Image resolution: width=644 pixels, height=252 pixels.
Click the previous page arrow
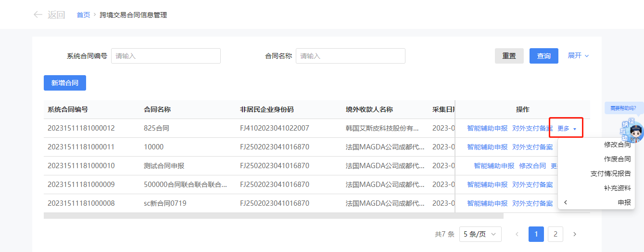(517, 234)
